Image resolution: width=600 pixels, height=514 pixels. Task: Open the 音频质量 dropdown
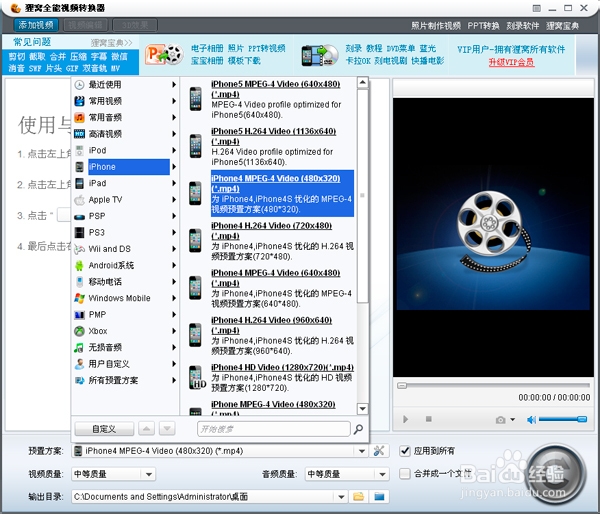tap(382, 475)
